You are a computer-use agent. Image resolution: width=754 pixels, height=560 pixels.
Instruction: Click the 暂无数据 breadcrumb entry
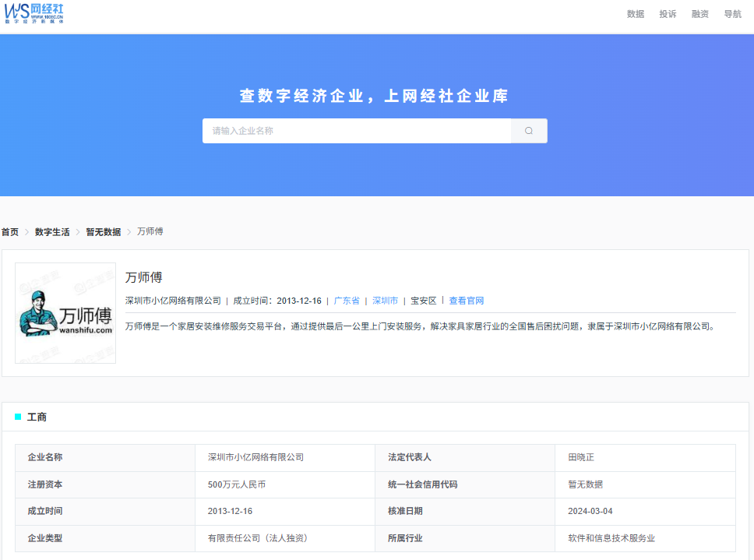[102, 231]
